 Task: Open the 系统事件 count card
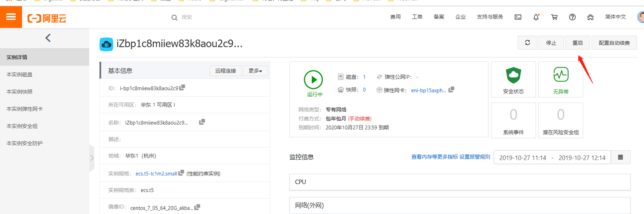[513, 120]
